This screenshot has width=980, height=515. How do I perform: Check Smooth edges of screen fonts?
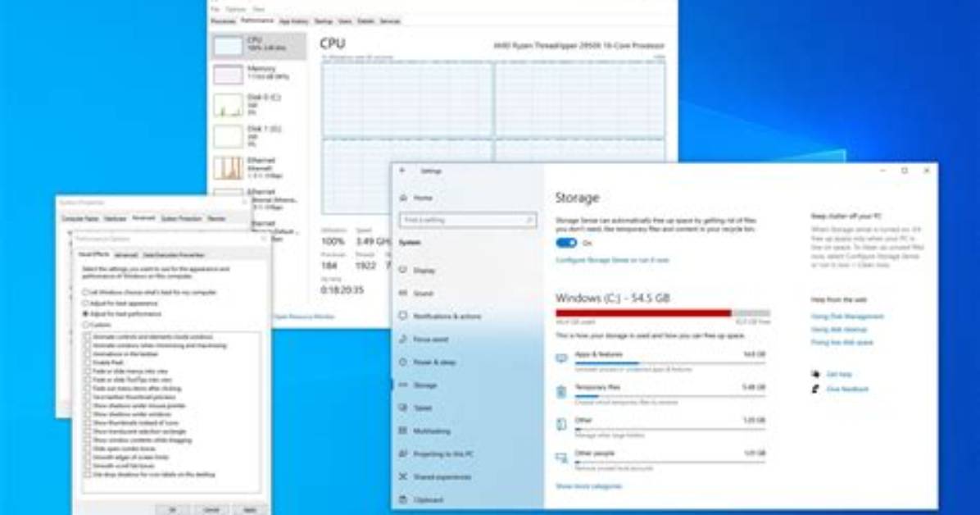click(x=88, y=458)
